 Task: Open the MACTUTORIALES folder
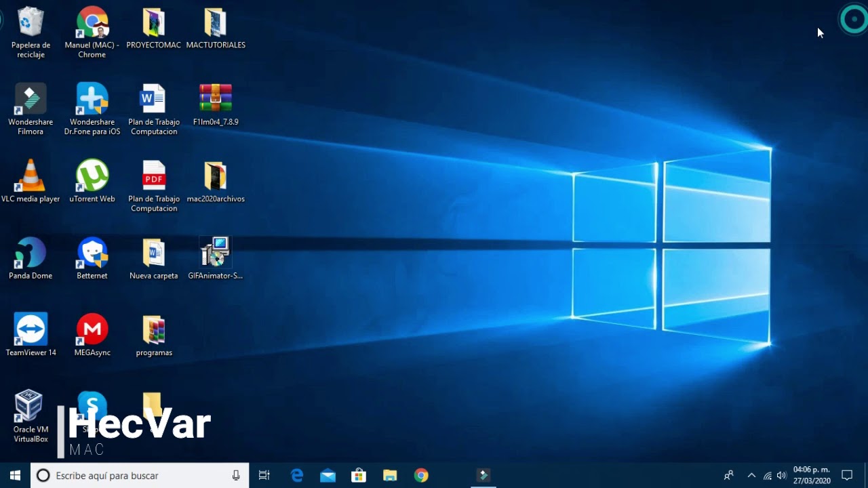(x=216, y=28)
